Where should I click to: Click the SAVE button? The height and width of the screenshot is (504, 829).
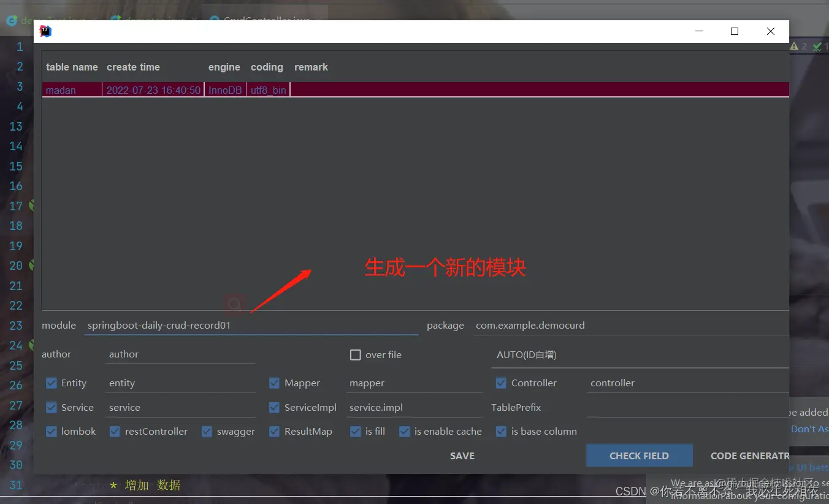(462, 456)
